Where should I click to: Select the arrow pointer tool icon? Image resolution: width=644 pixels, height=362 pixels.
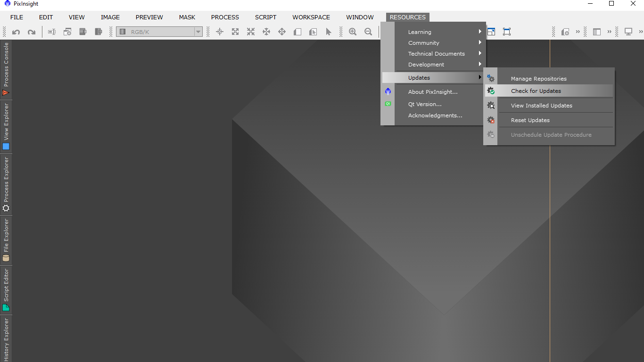[329, 32]
